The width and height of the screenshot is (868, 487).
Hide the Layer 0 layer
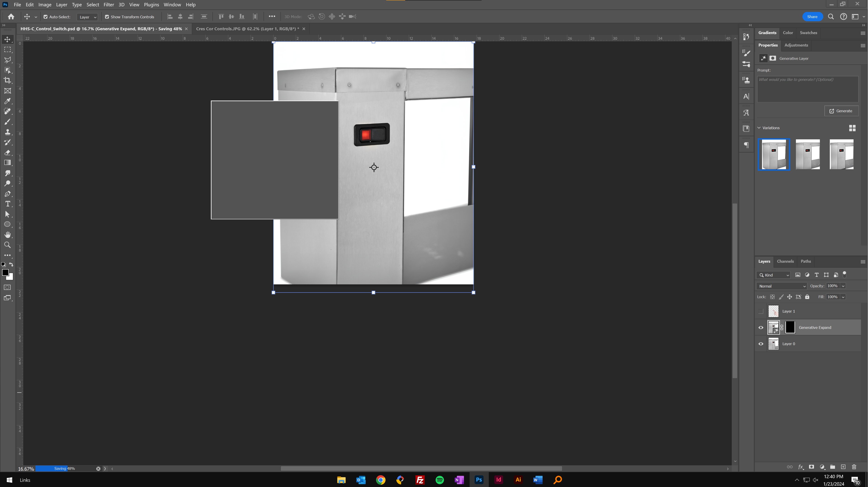tap(760, 344)
